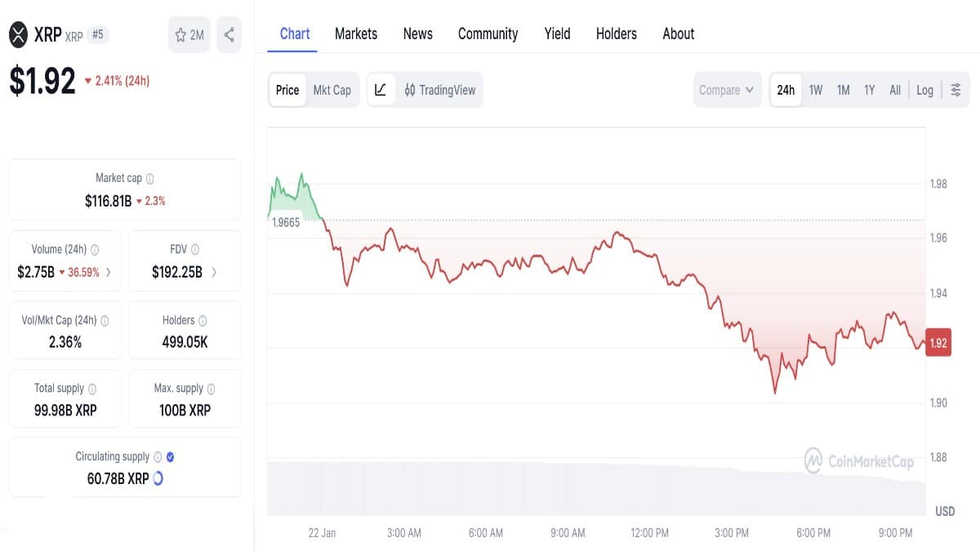Add XRP to watchlist with star button
Image resolution: width=980 pixels, height=551 pixels.
click(x=189, y=35)
